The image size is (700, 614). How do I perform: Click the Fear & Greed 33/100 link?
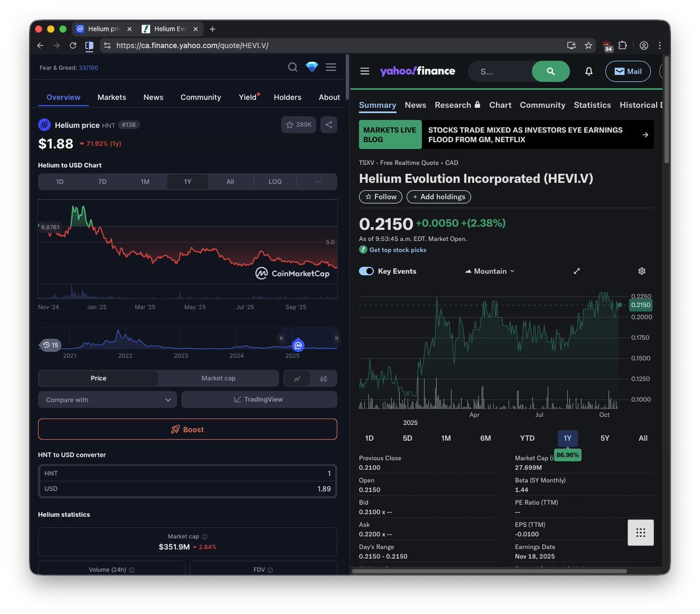[x=69, y=68]
